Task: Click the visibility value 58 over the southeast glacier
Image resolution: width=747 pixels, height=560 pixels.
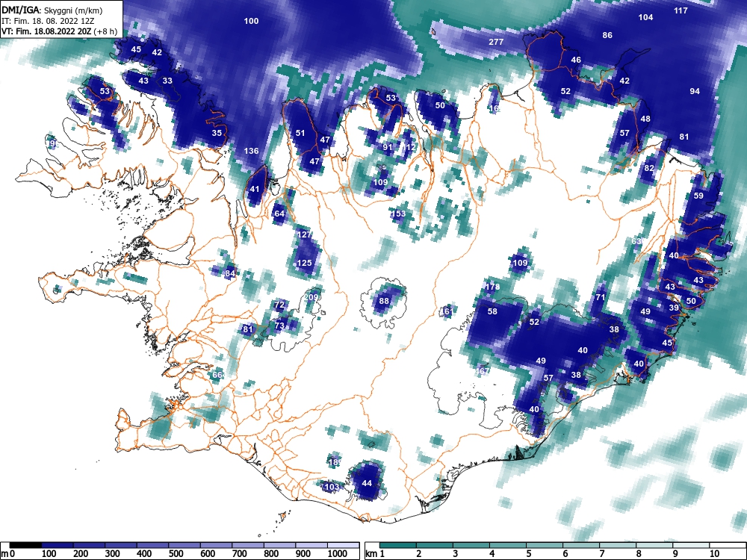Action: coord(492,311)
